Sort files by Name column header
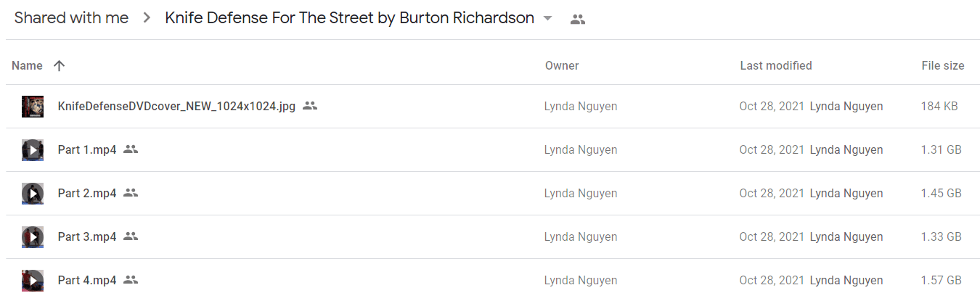Viewport: 980px width, 301px height. (28, 65)
